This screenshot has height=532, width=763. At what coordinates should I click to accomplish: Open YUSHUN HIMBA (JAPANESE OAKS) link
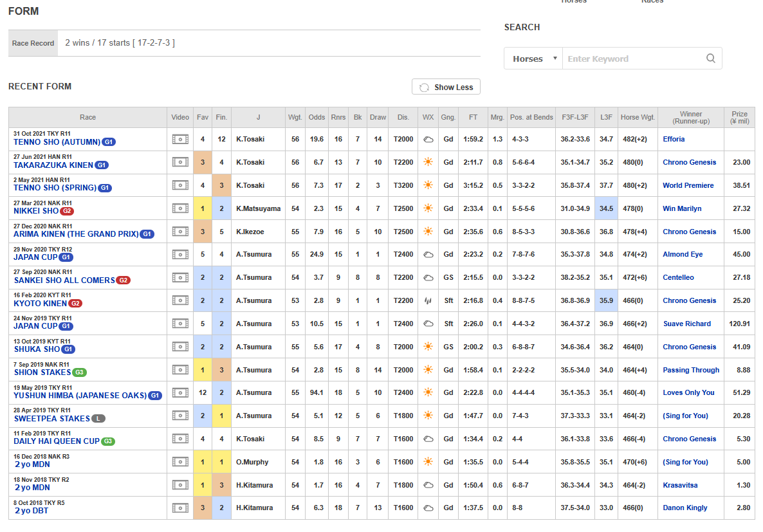point(80,396)
